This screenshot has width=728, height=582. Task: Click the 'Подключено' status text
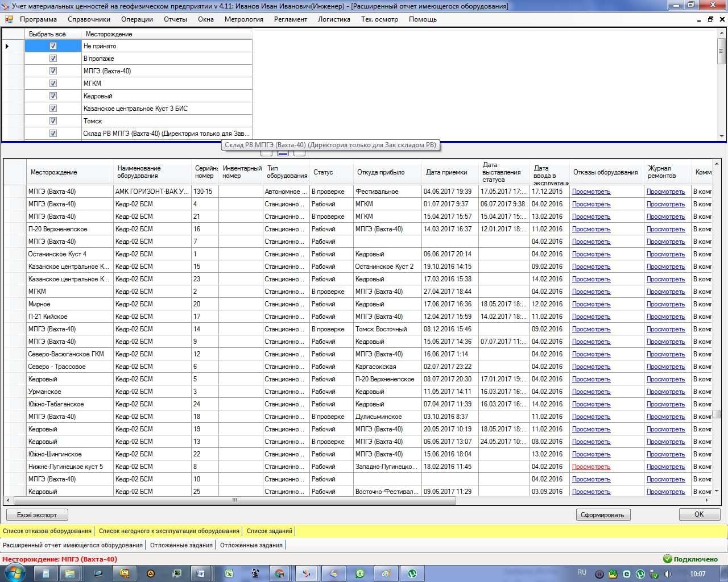(x=696, y=559)
